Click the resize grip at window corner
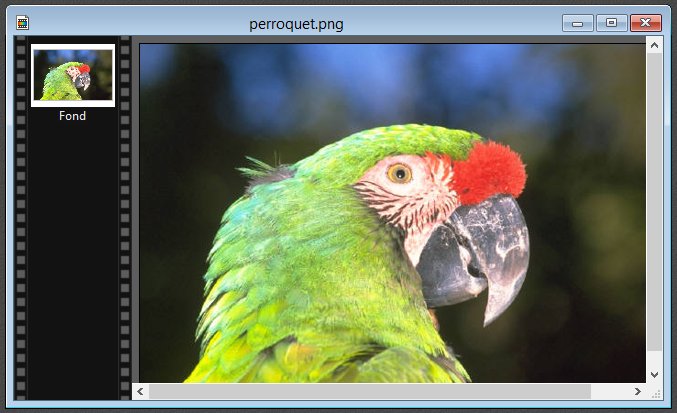 click(x=656, y=394)
